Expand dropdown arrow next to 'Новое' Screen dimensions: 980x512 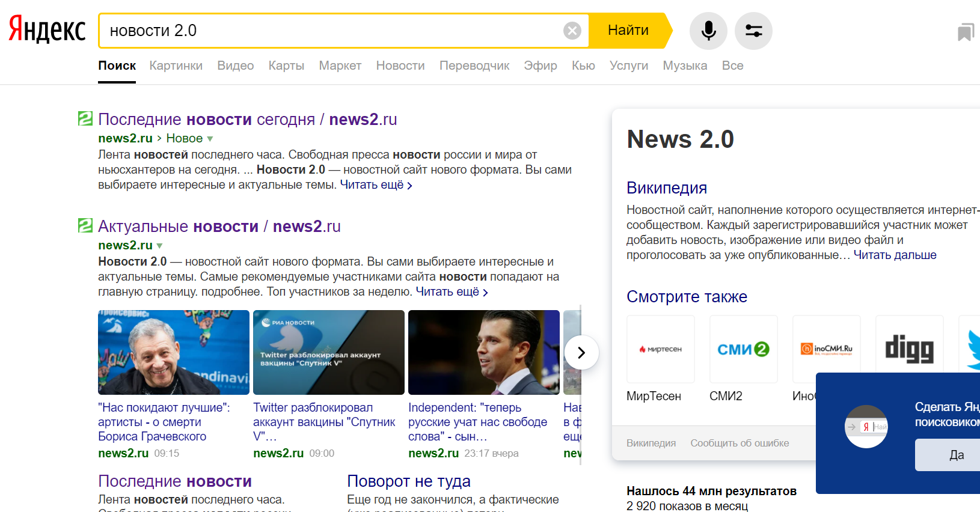210,139
